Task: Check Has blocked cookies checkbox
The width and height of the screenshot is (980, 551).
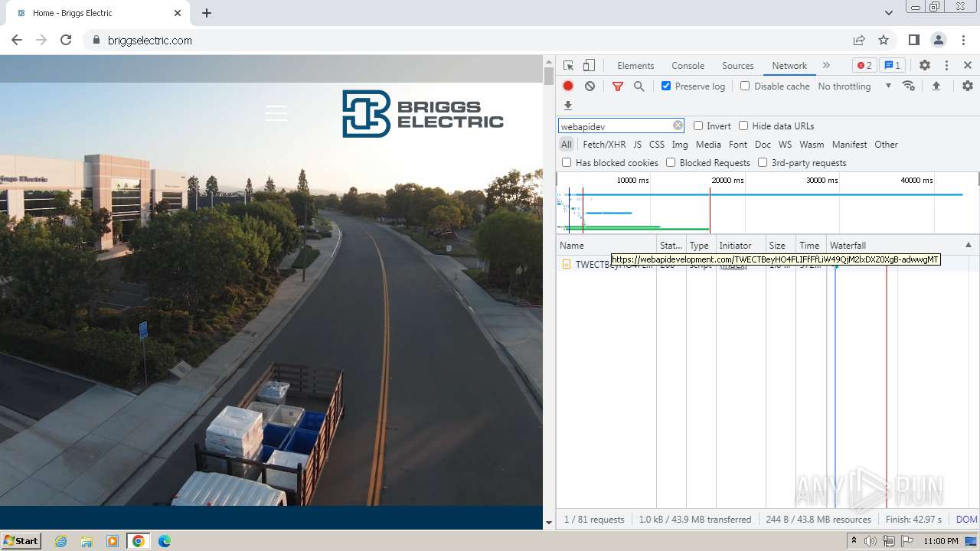Action: point(567,162)
